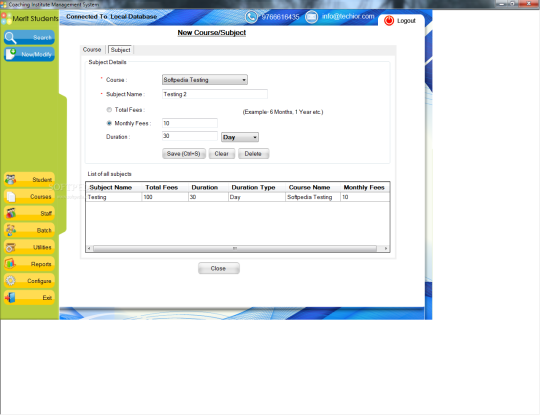Viewport: 540px width, 415px height.
Task: Click the Monthly Fees cell showing 10 in list
Action: tap(365, 197)
